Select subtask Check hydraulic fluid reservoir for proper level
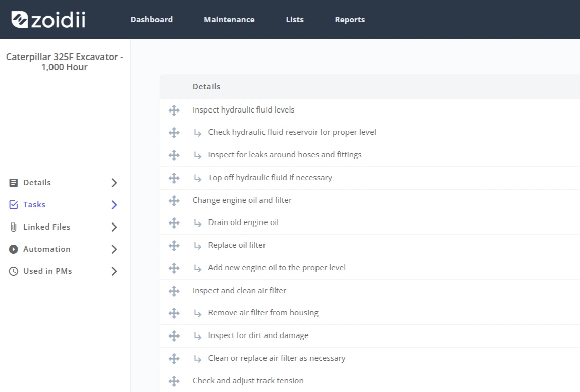Screen dimensions: 580x392 (292, 132)
